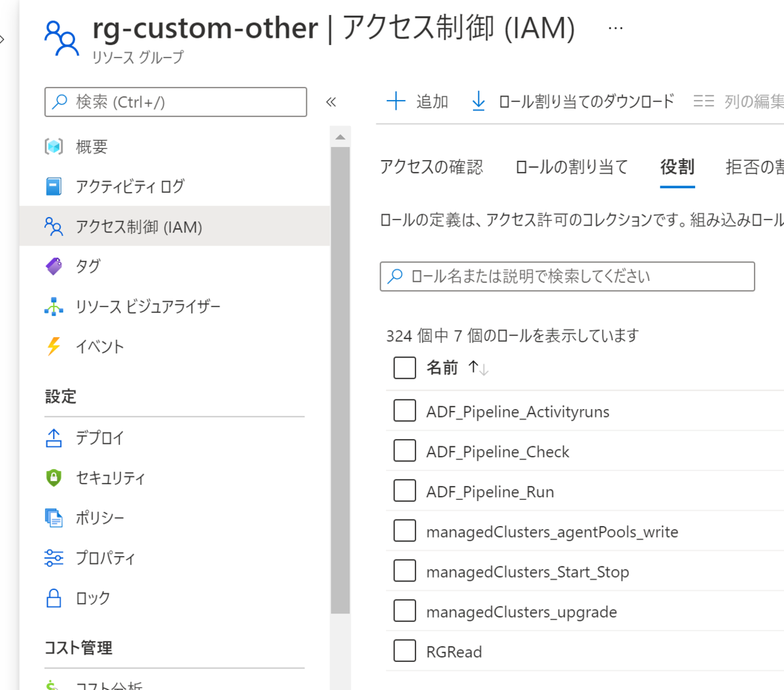Click the green shield セキュリティ icon
The height and width of the screenshot is (690, 784).
[54, 478]
